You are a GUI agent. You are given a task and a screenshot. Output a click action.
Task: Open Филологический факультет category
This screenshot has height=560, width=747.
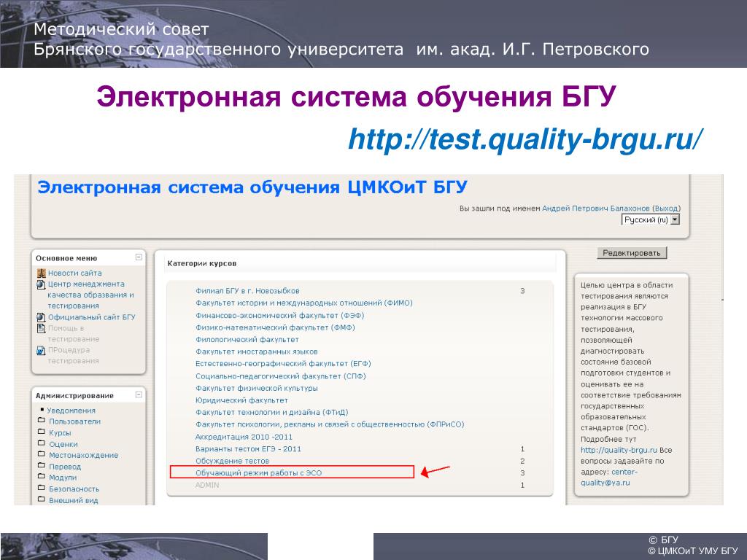[x=247, y=340]
